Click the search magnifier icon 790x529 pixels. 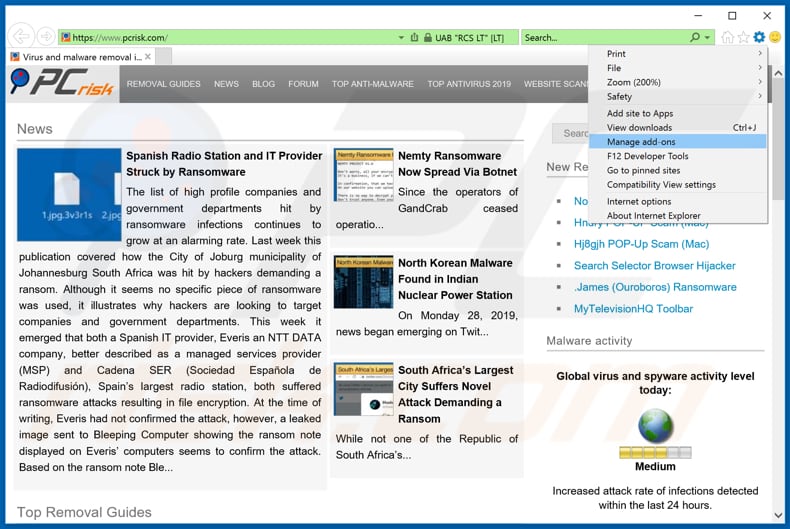[695, 38]
